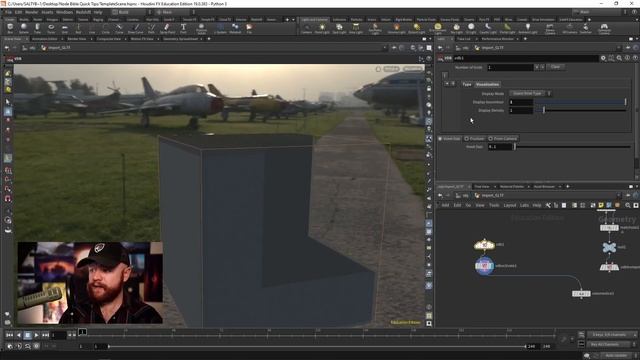The height and width of the screenshot is (360, 640).
Task: Select the File shelf tool
Action: click(249, 28)
